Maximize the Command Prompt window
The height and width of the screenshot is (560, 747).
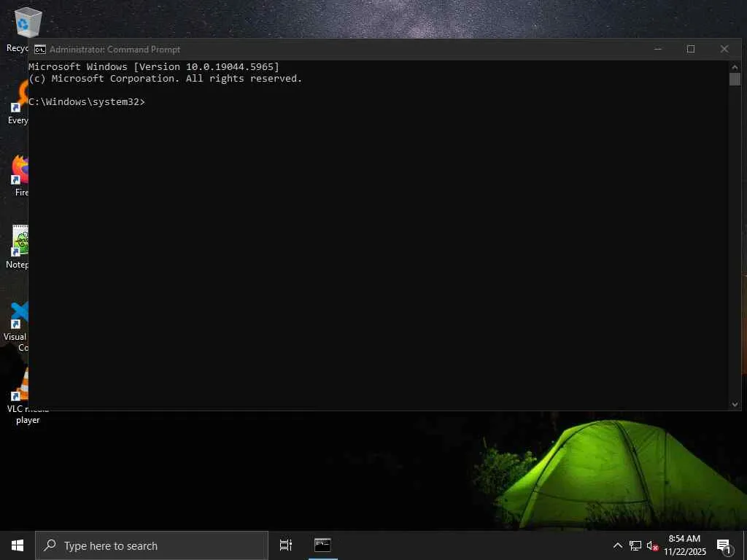[691, 49]
